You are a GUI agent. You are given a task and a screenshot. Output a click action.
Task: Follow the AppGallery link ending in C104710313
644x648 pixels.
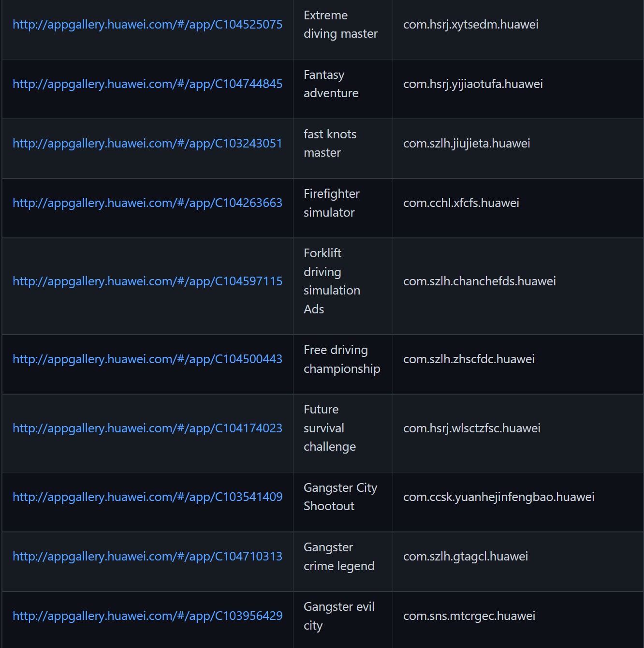[147, 557]
